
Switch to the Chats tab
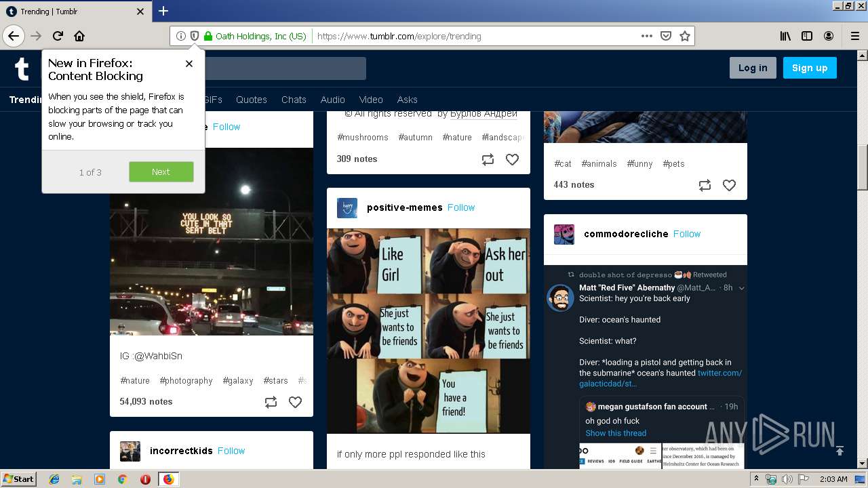tap(294, 100)
